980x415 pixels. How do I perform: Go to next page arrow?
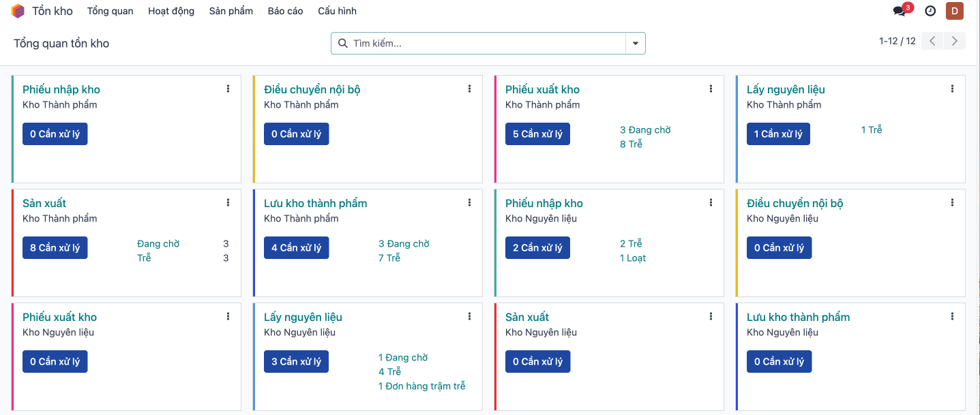click(955, 41)
